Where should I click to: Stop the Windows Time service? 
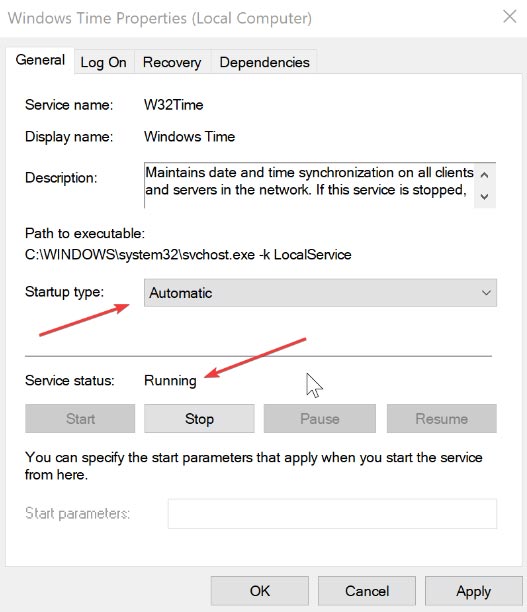(199, 419)
